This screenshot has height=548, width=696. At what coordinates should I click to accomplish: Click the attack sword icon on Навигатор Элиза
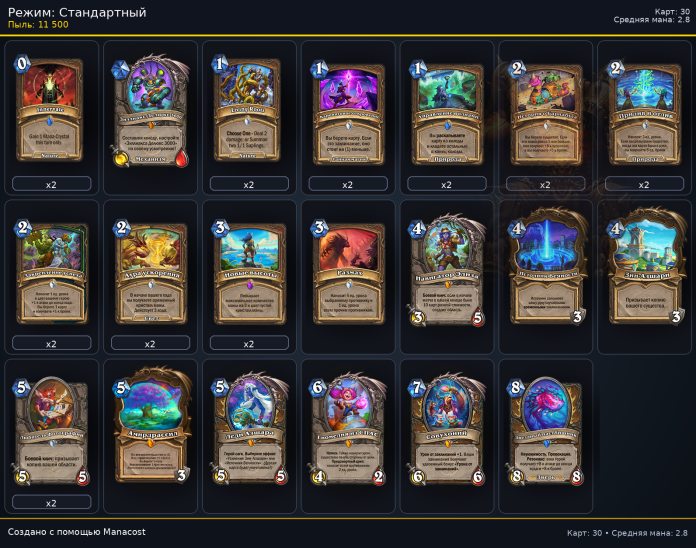pyautogui.click(x=417, y=317)
